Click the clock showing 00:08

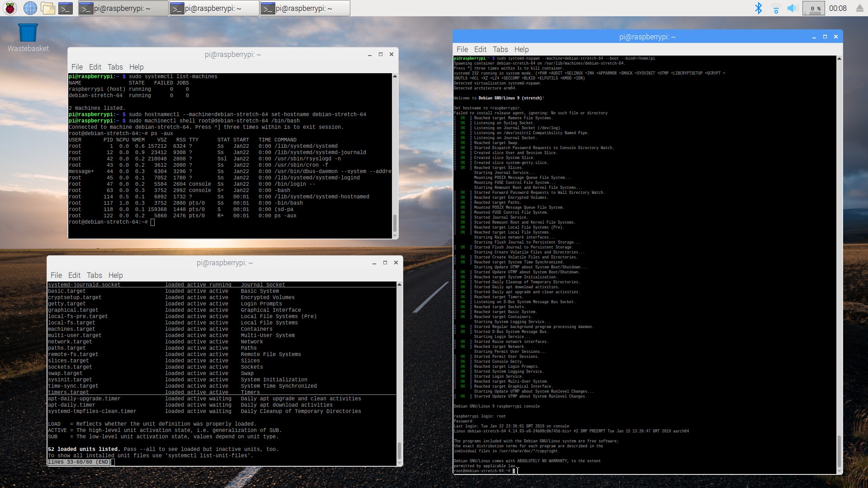838,8
